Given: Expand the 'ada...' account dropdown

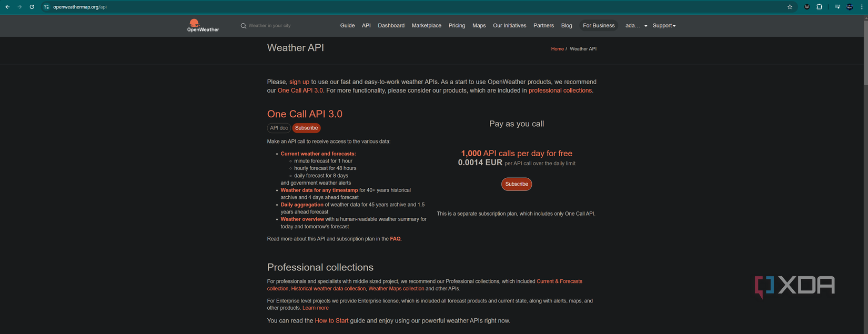Looking at the screenshot, I should [x=636, y=25].
